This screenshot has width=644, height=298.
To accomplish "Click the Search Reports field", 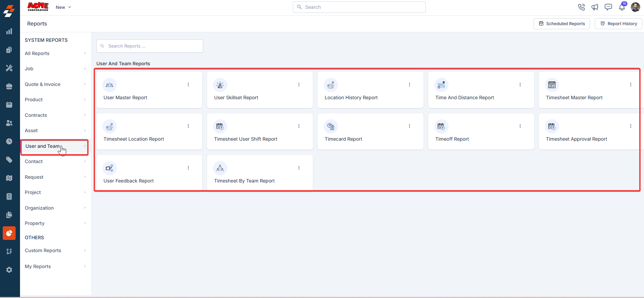I will 150,46.
